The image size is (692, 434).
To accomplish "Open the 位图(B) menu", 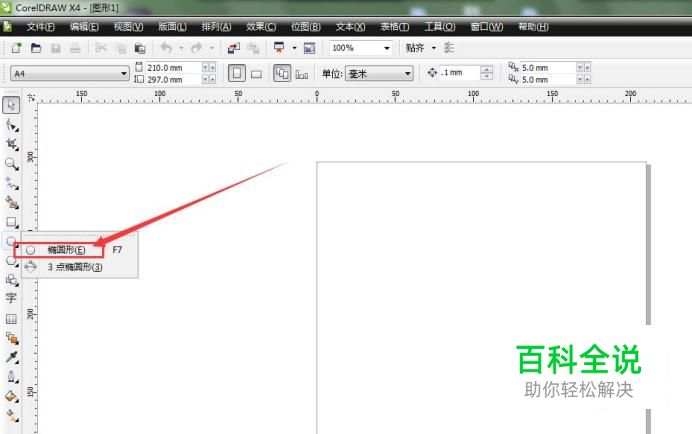I will [x=306, y=27].
